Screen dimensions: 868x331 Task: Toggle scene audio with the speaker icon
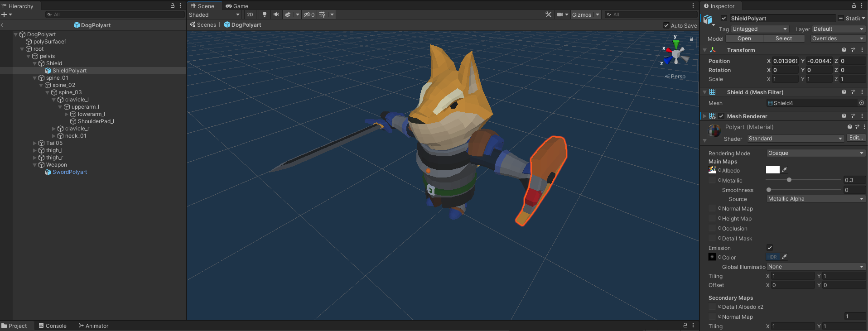(276, 14)
